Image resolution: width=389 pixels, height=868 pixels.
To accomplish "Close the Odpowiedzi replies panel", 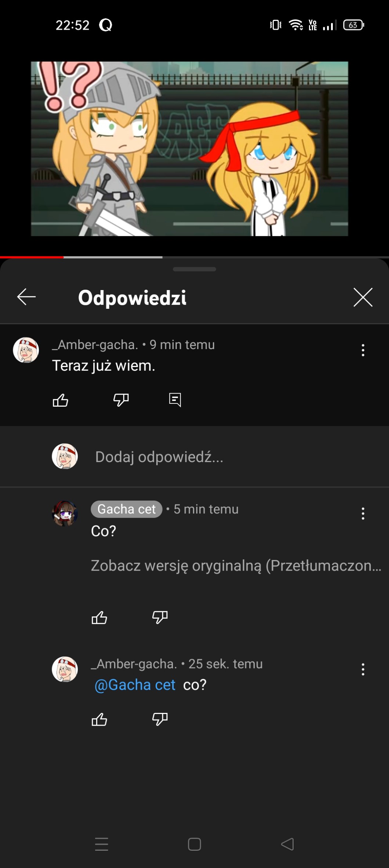I will tap(363, 297).
